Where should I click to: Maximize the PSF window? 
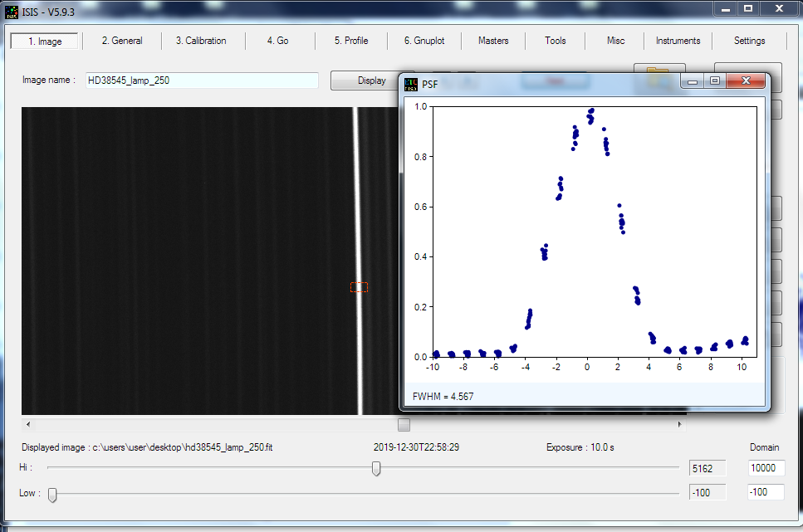pyautogui.click(x=716, y=81)
